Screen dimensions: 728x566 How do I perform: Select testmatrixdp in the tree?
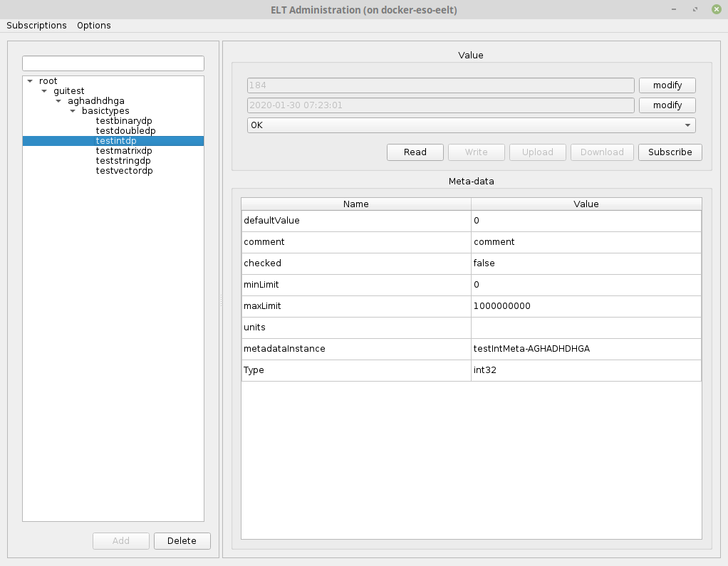coord(124,151)
